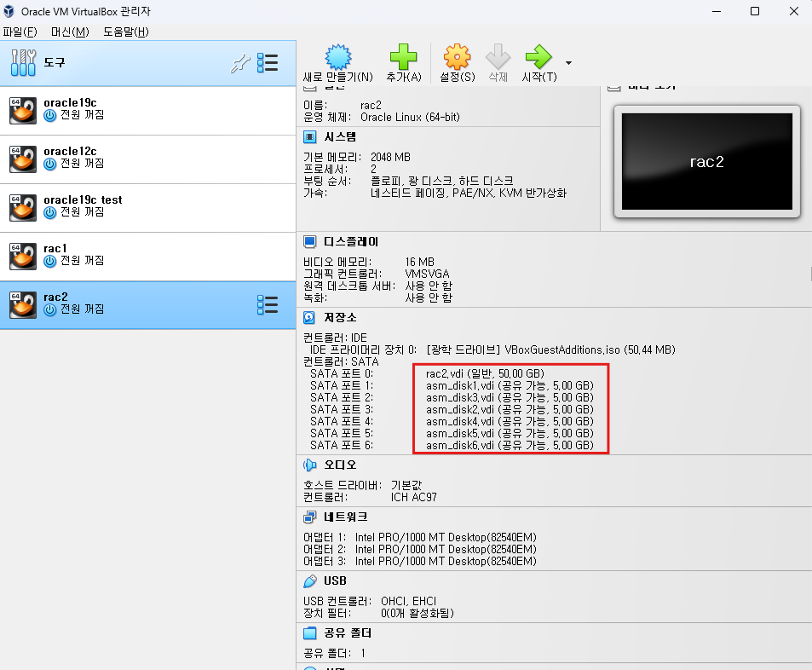Click the Shared Folders folder icon

click(x=309, y=633)
